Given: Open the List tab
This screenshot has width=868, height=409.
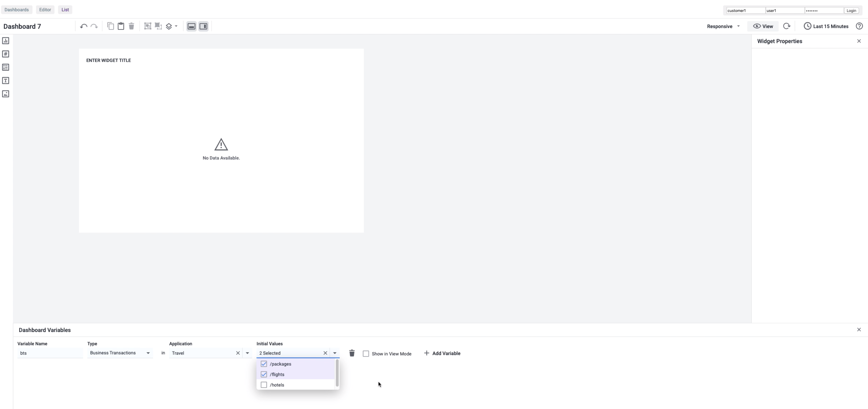Looking at the screenshot, I should (65, 10).
